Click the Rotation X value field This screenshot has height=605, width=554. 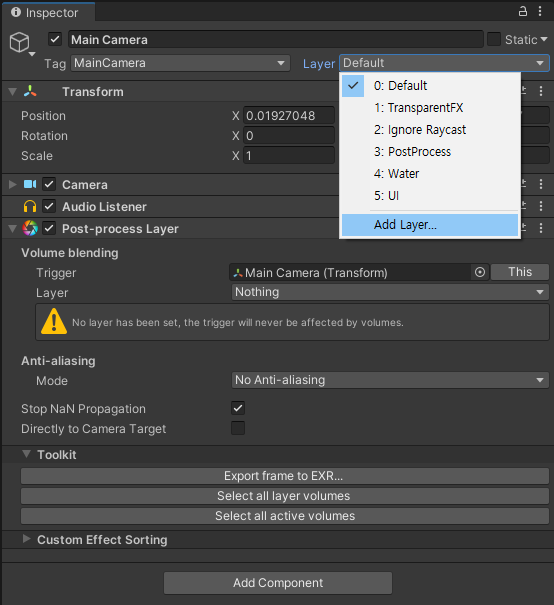click(x=289, y=136)
